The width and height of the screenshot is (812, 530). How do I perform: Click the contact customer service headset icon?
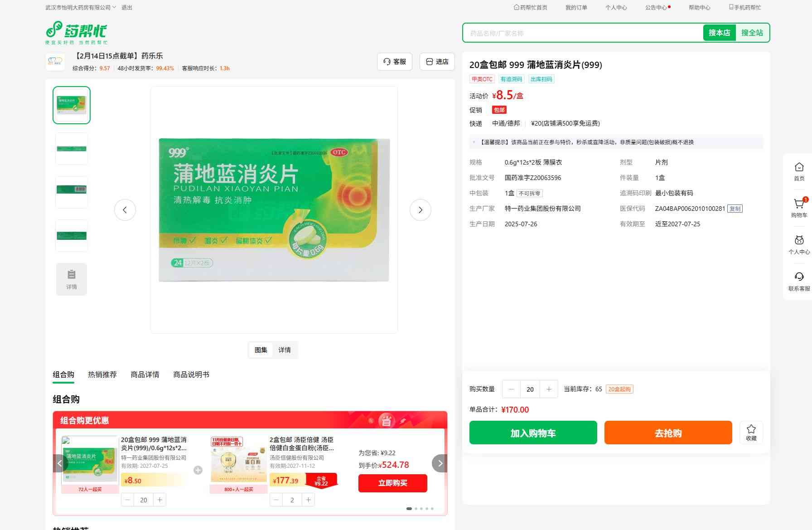pos(799,277)
